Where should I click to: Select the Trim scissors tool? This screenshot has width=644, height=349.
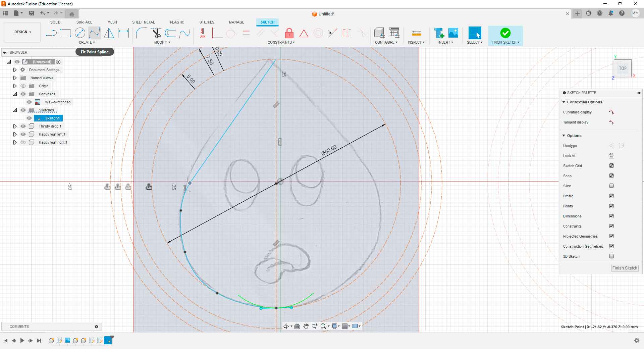[156, 33]
